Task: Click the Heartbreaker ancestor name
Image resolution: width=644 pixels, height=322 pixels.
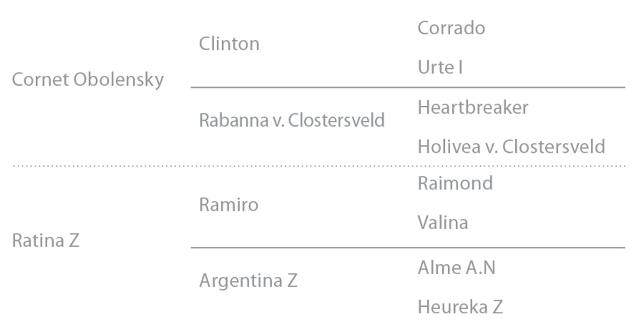Action: pos(473,107)
